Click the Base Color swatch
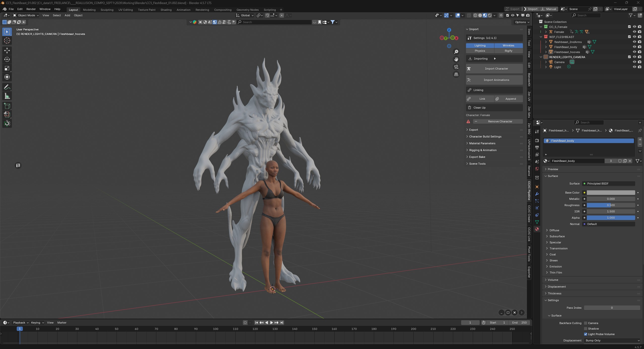644x349 pixels. pos(611,193)
